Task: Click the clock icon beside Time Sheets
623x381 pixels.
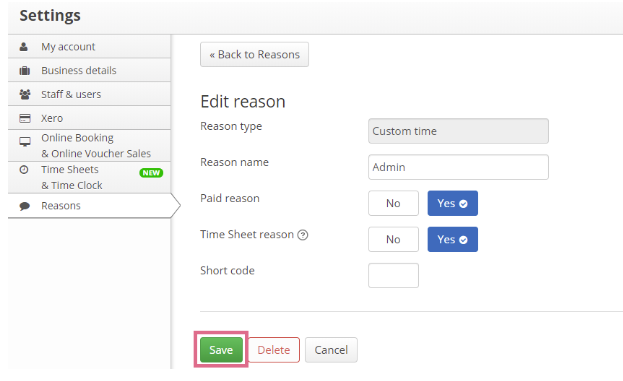Action: (x=24, y=170)
